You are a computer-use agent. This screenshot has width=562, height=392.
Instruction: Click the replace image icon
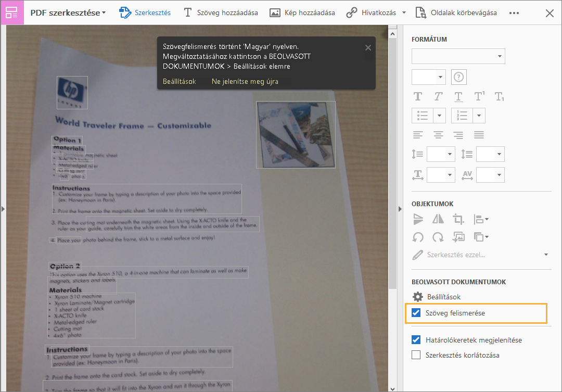tap(458, 237)
